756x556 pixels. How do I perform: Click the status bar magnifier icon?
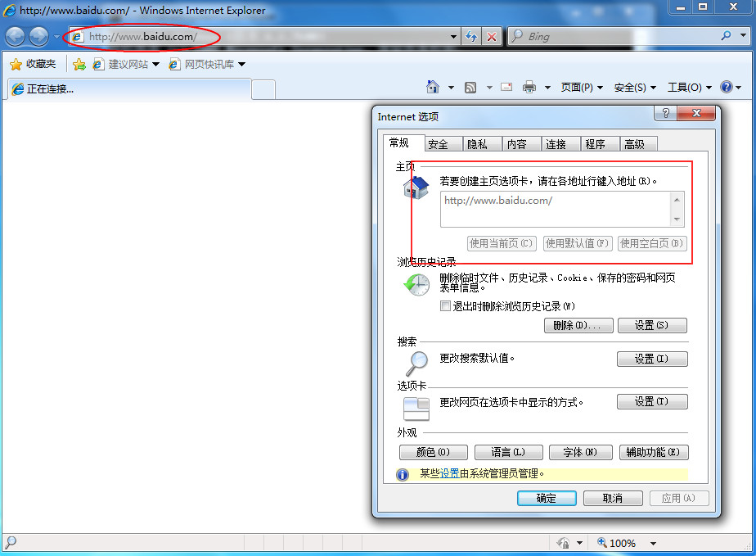(10, 542)
